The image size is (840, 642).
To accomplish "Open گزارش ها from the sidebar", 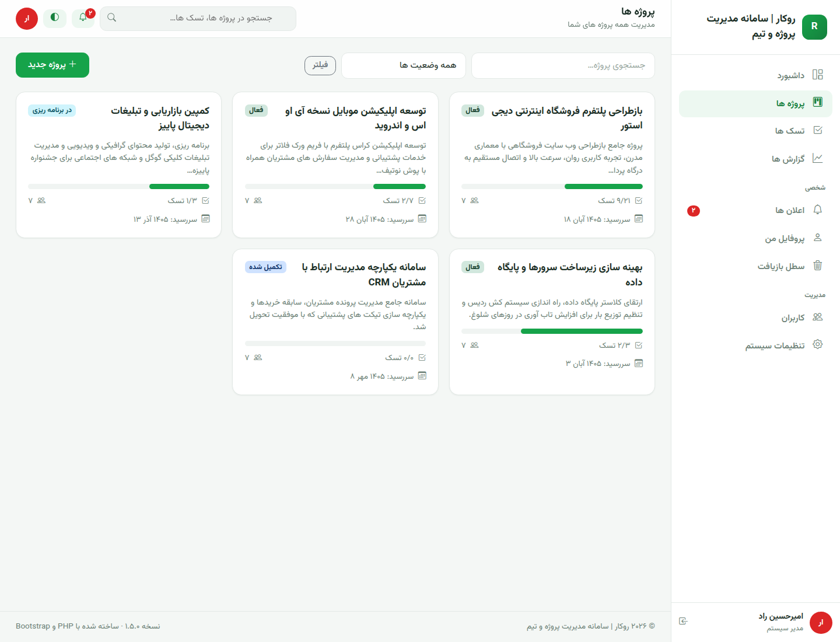I will [x=755, y=159].
